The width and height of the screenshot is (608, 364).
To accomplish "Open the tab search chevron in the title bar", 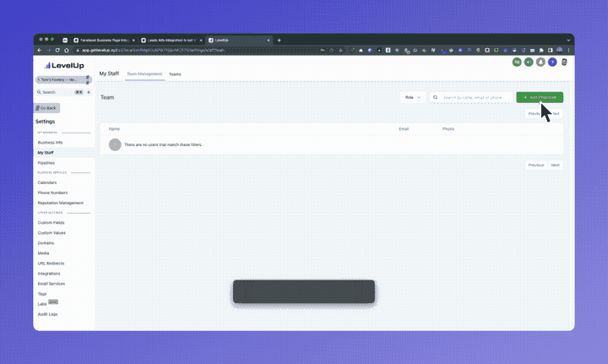I will [x=568, y=41].
